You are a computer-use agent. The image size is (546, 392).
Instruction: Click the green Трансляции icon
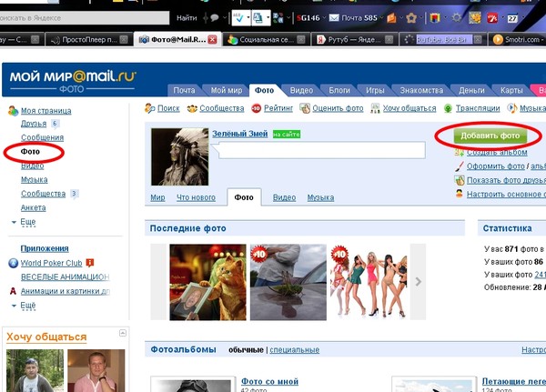tap(448, 108)
